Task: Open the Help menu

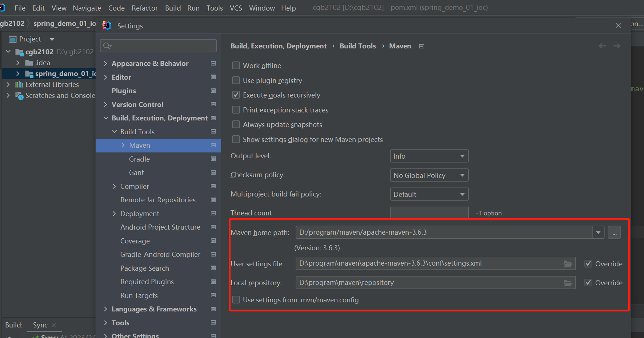Action: click(288, 8)
